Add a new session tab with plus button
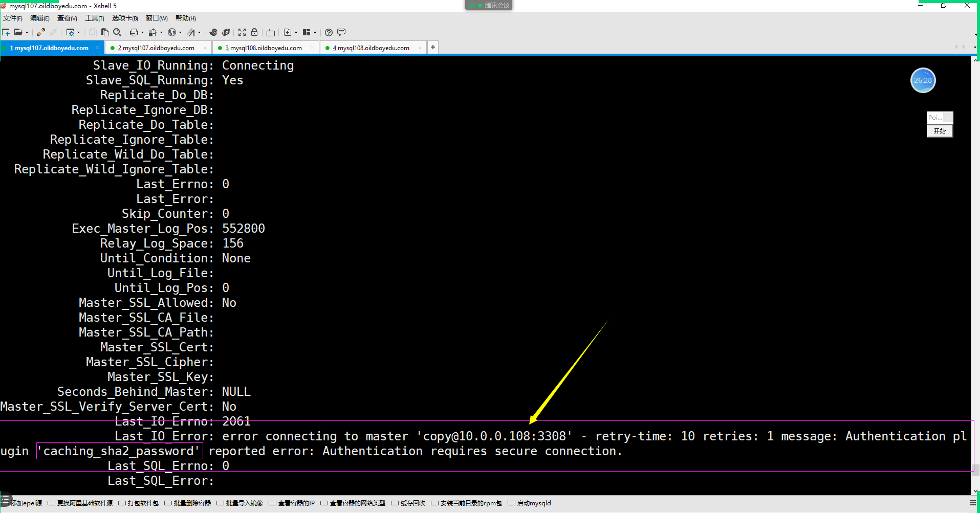Image resolution: width=980 pixels, height=513 pixels. pyautogui.click(x=433, y=48)
